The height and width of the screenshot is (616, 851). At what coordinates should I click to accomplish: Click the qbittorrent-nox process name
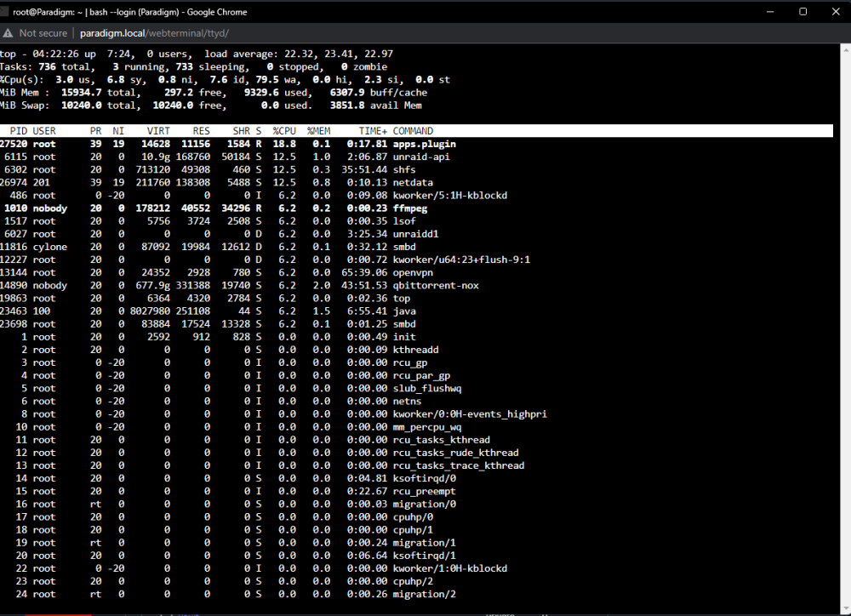point(436,286)
